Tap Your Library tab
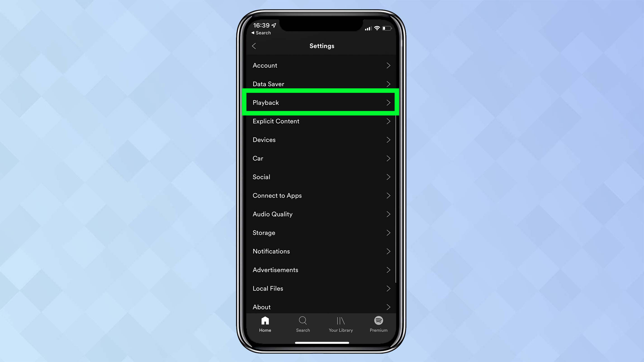The height and width of the screenshot is (362, 644). pyautogui.click(x=341, y=324)
